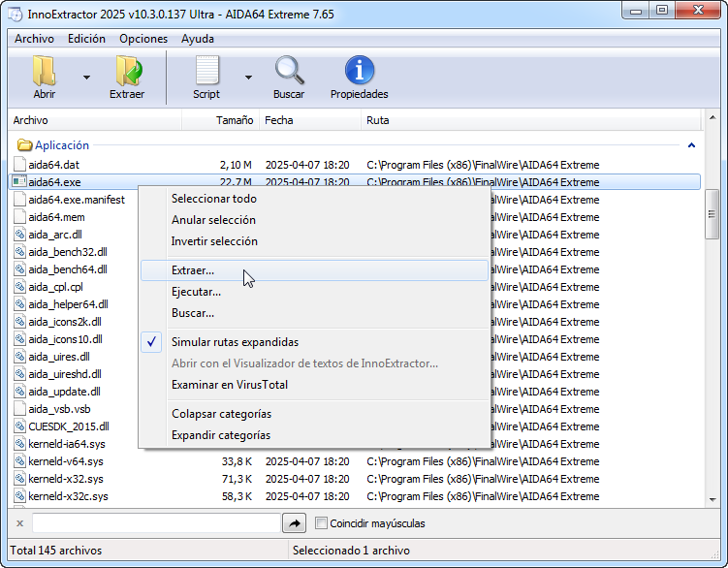Screen dimensions: 728x568
Task: Click the Script toolbar icon
Action: click(206, 71)
